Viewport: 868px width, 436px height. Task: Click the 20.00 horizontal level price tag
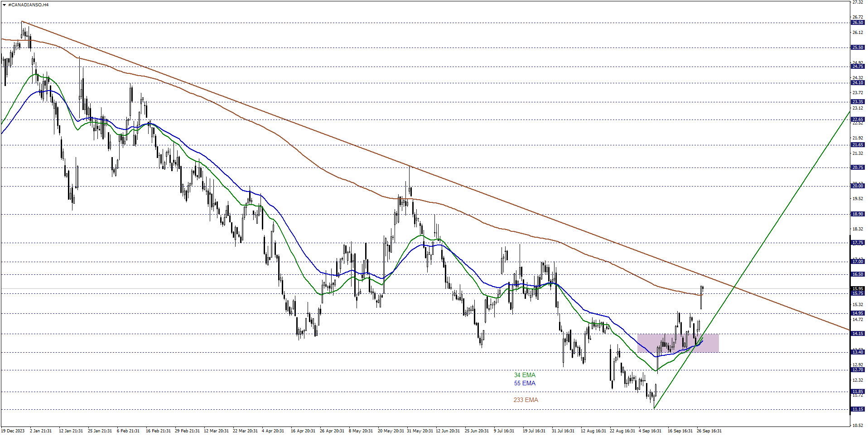tap(858, 186)
